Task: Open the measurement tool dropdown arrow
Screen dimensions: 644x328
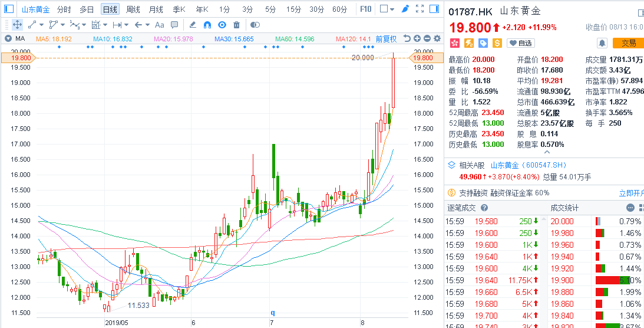Action: 105,25
